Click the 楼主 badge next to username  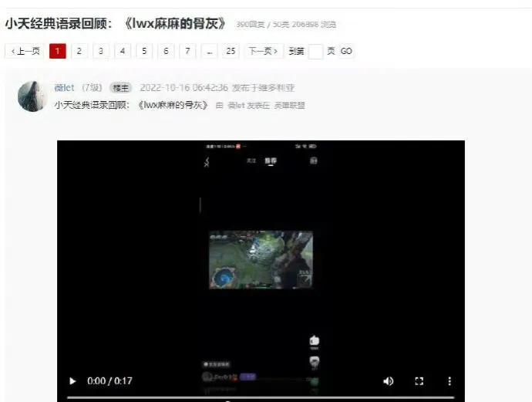[120, 88]
